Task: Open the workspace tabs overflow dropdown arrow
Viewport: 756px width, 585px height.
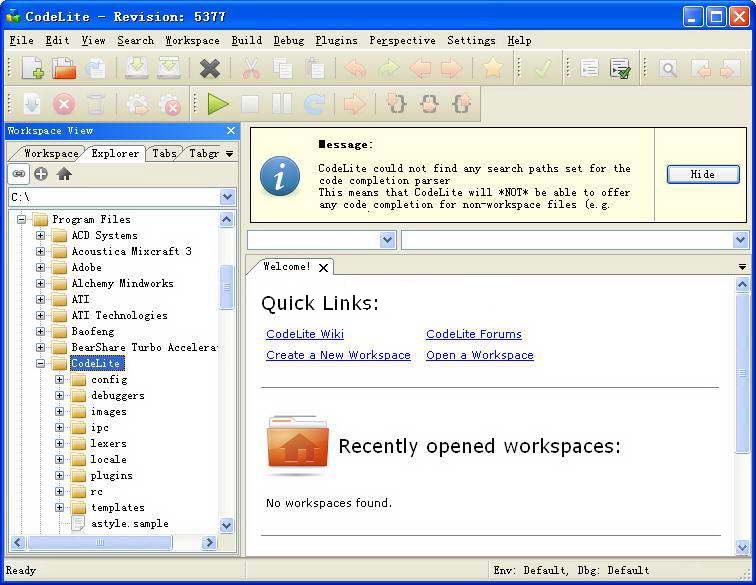Action: pos(229,154)
